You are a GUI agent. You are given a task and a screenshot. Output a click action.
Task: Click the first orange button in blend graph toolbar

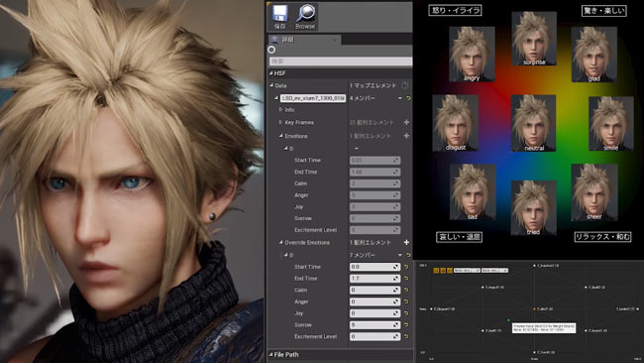point(436,270)
